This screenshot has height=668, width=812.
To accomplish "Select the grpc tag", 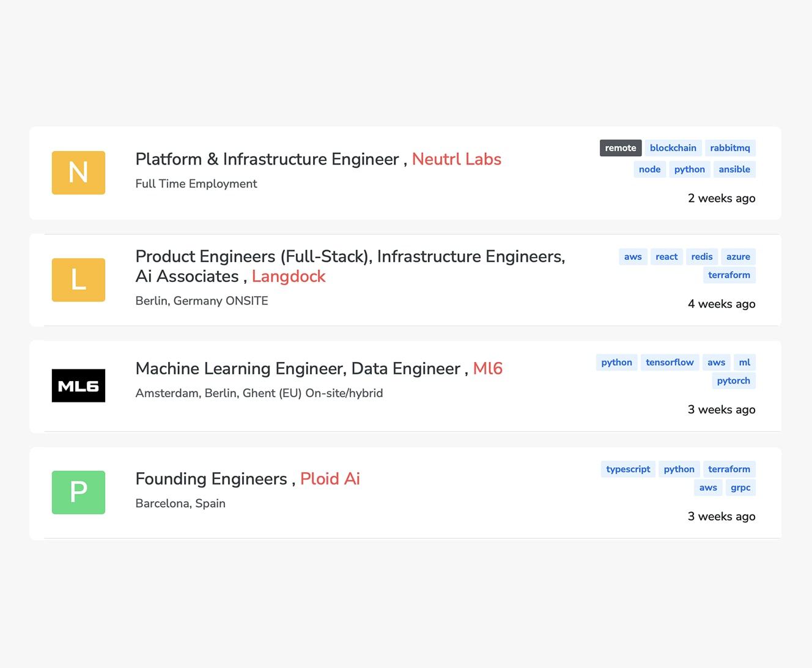I will click(740, 488).
